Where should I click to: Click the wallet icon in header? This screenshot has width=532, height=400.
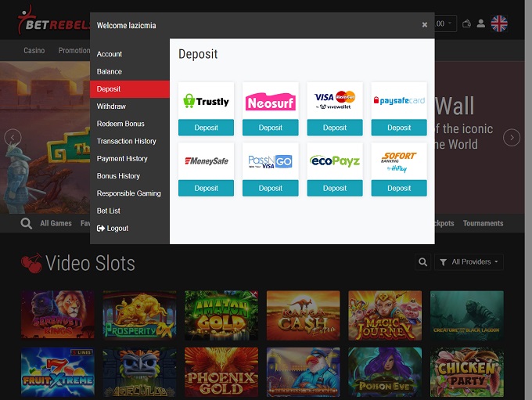[468, 23]
